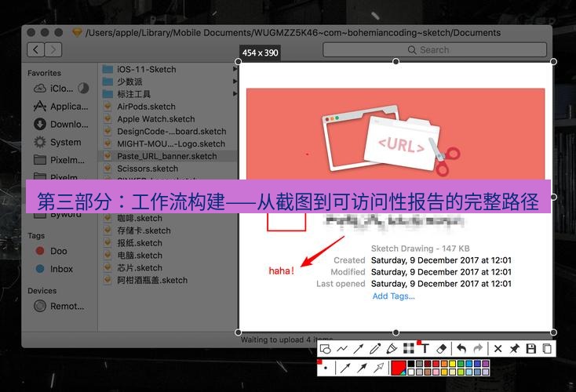This screenshot has width=576, height=392.
Task: Select the mosaic blur tool
Action: (409, 348)
